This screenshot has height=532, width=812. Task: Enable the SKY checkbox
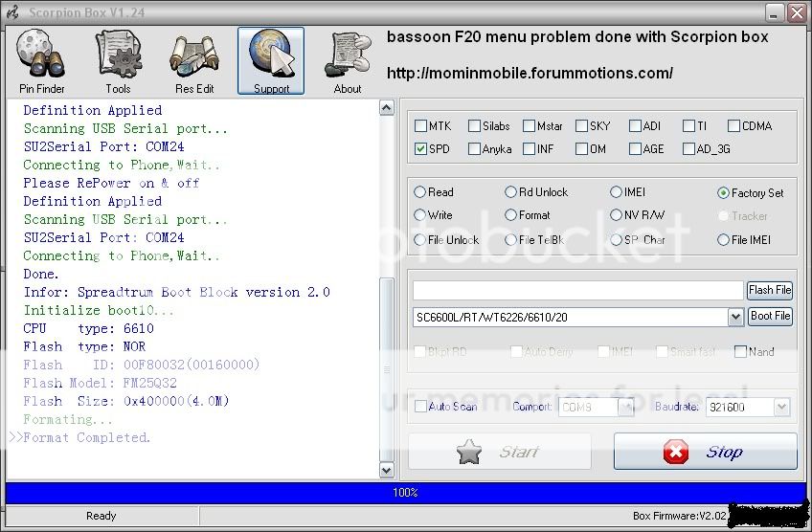(581, 125)
